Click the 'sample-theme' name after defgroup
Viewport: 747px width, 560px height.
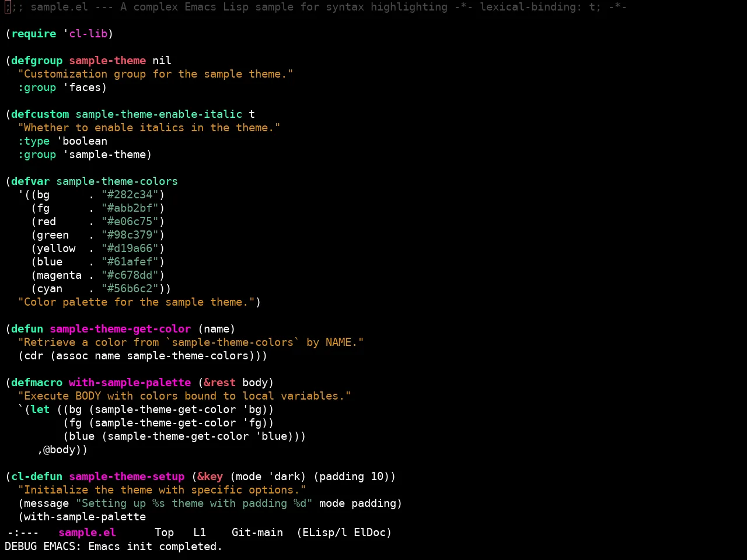107,61
